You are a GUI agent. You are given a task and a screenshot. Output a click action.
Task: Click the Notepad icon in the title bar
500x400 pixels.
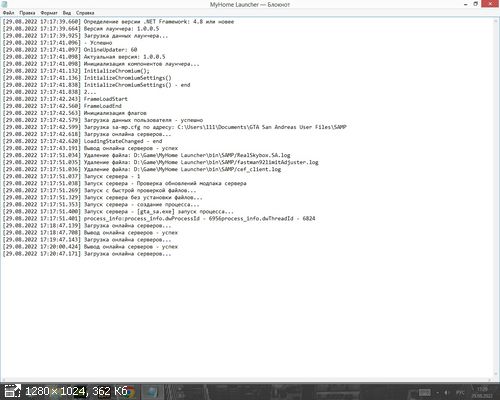(x=4, y=4)
